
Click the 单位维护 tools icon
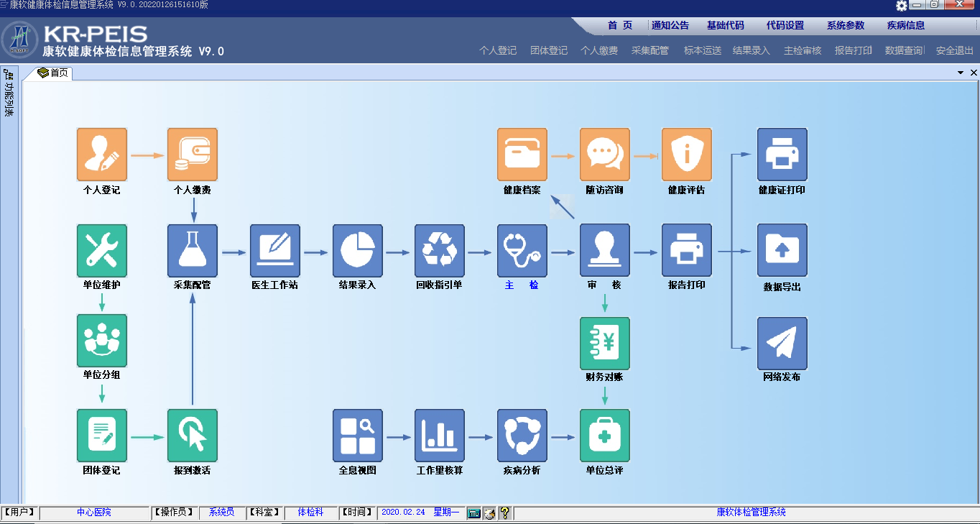tap(101, 251)
